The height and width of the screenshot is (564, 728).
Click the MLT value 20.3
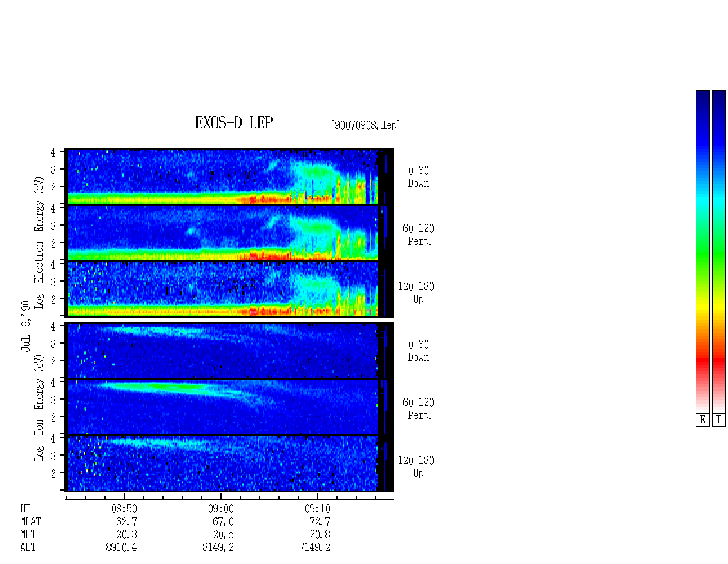click(x=126, y=534)
